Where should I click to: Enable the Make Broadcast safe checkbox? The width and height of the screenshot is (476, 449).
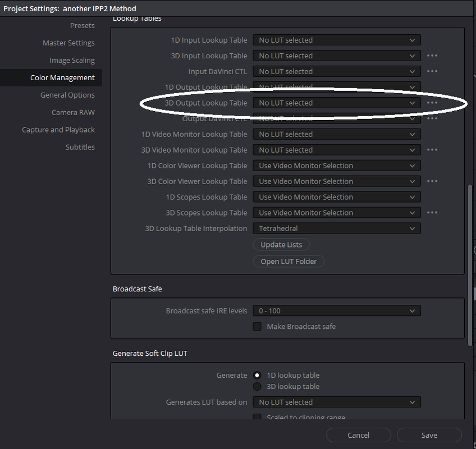[x=257, y=326]
